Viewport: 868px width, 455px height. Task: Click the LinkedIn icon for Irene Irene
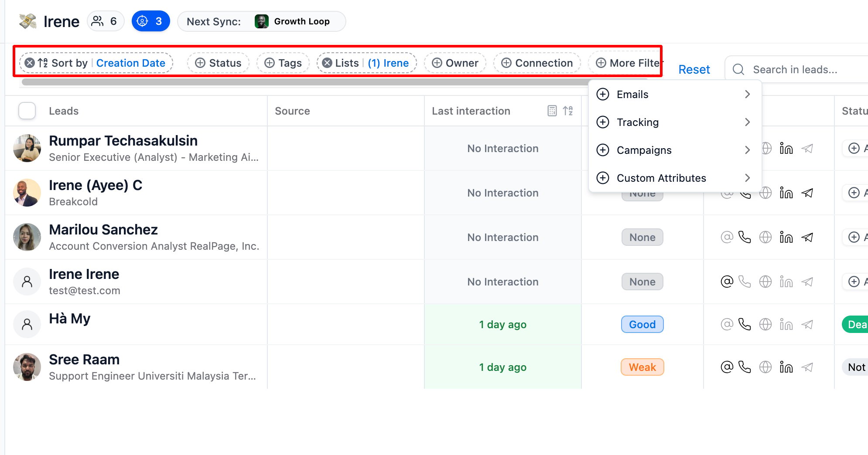tap(786, 282)
